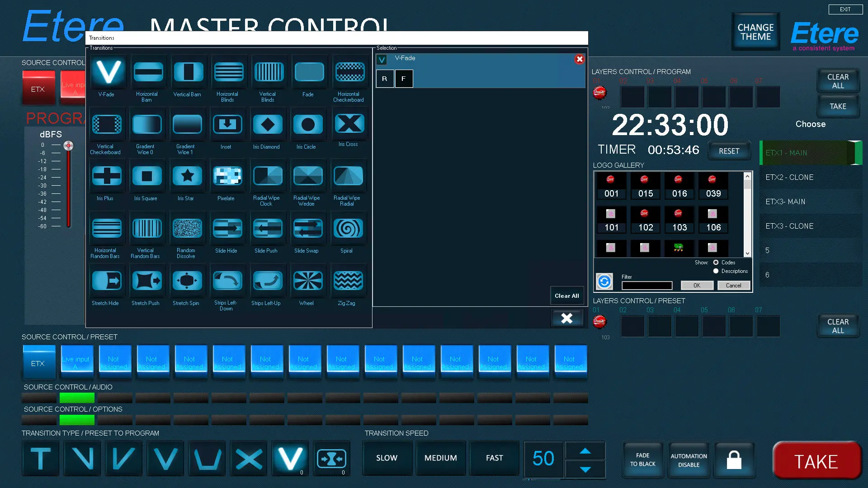Increase the transition speed with the up arrow

coord(585,451)
